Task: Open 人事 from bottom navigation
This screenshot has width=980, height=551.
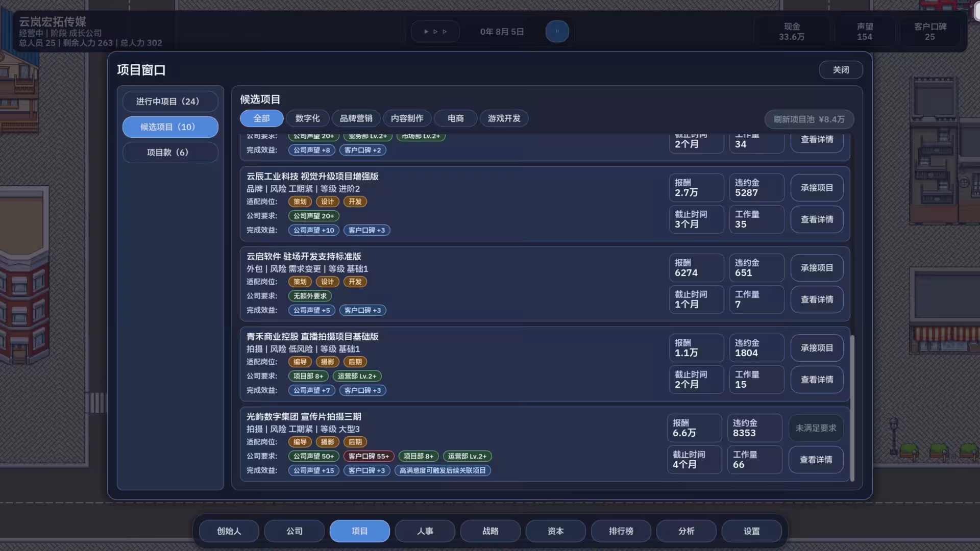Action: (x=425, y=531)
